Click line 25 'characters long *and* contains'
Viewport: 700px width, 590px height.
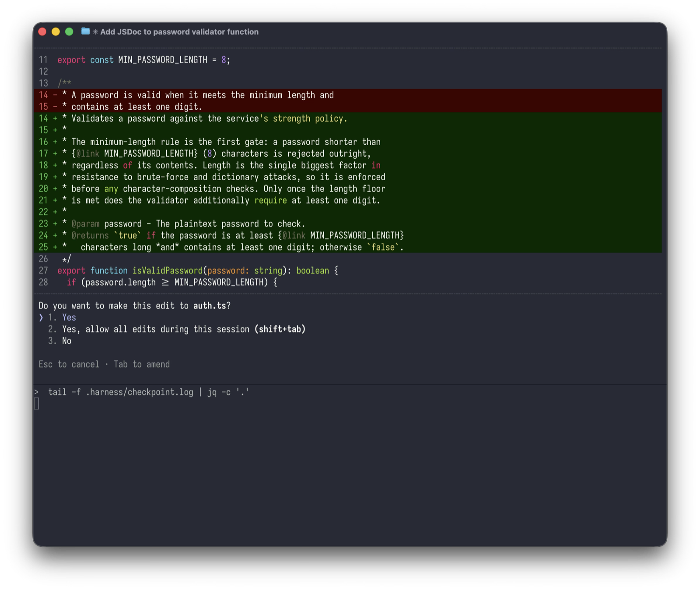(x=348, y=247)
